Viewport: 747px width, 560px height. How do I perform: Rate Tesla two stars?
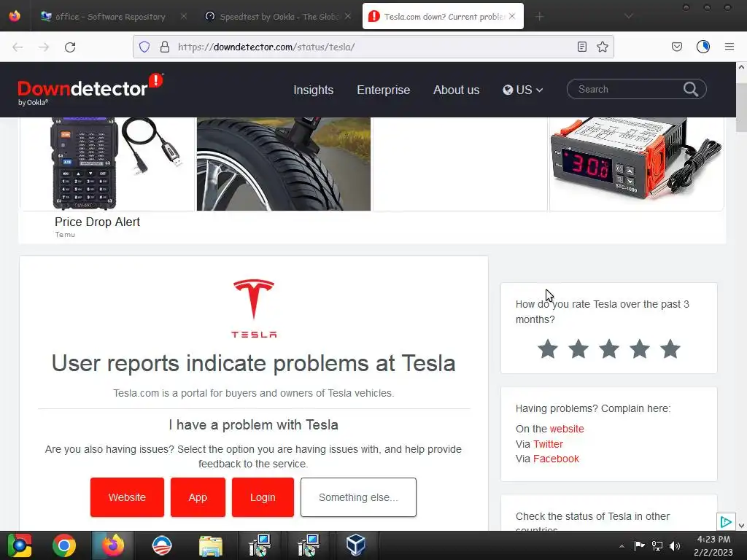(578, 349)
